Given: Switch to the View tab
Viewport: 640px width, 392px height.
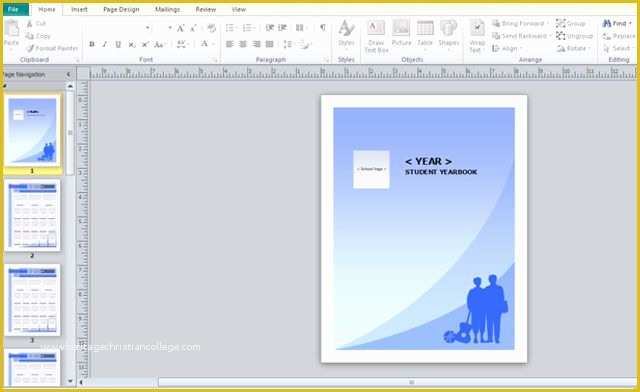Looking at the screenshot, I should tap(239, 9).
